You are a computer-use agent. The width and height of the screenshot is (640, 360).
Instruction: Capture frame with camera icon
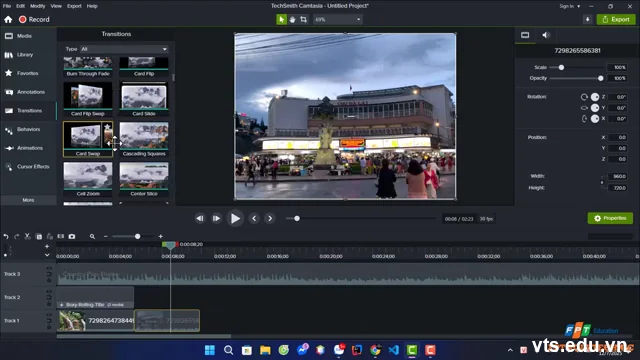[x=72, y=236]
